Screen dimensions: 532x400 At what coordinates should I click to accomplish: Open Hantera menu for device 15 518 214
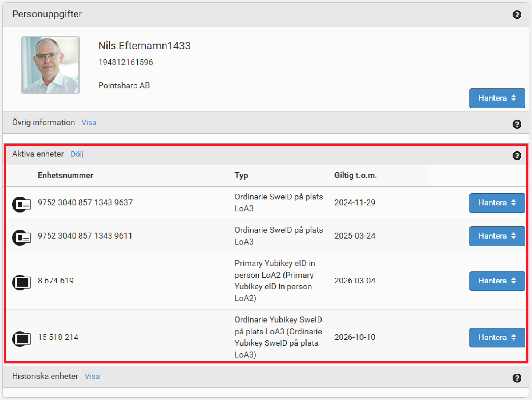(497, 337)
